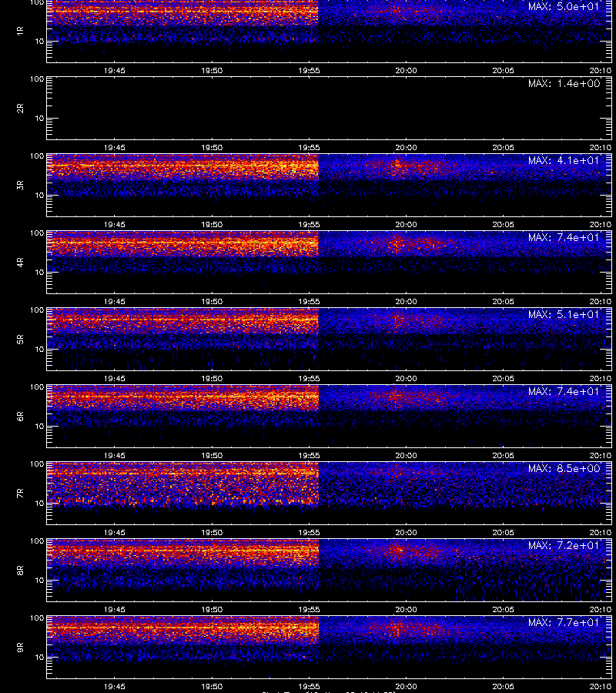Click the 100 y-axis label of panel 2R
Viewport: 616px width, 693px height.
click(x=37, y=79)
